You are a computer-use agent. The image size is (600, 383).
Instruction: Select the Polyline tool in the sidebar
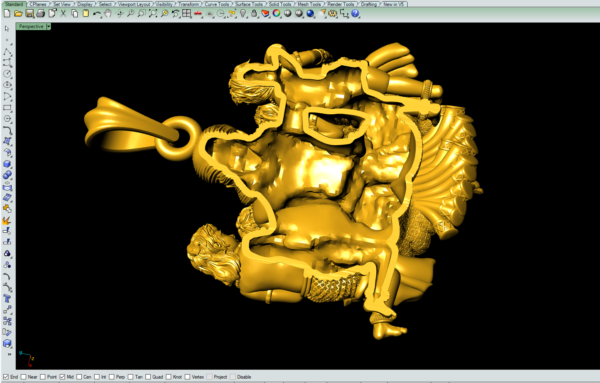(x=7, y=52)
